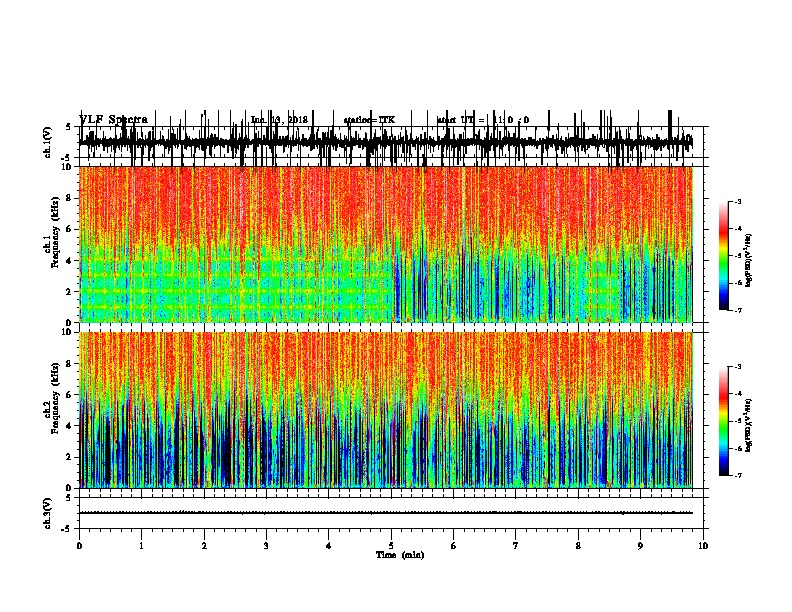This screenshot has height=612, width=792.
Task: Select the date text "Jan. 13, 2018"
Action: 279,120
